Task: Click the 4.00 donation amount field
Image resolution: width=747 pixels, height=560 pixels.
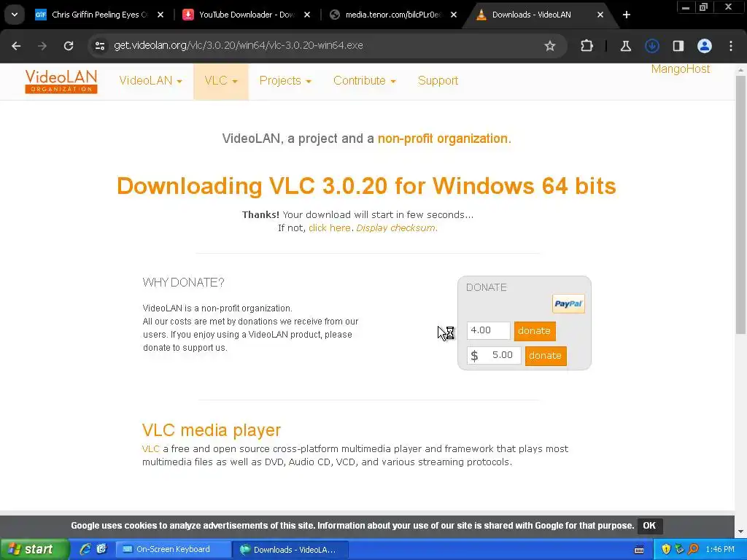Action: click(488, 330)
